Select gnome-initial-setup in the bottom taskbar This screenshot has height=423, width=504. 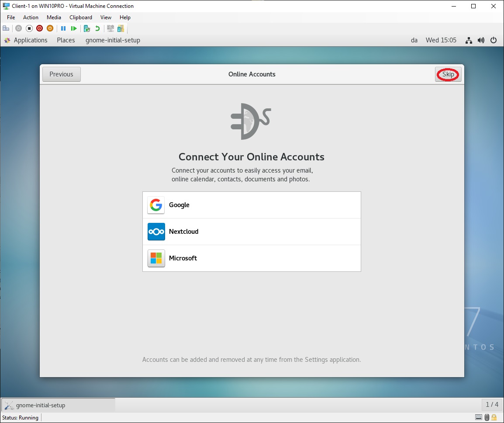58,406
